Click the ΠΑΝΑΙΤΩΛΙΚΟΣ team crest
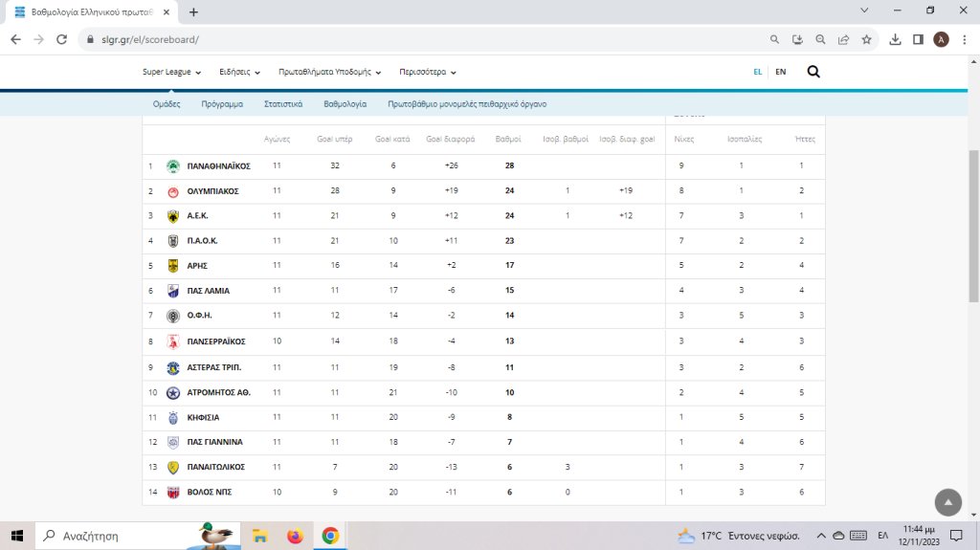980x550 pixels. 173,468
